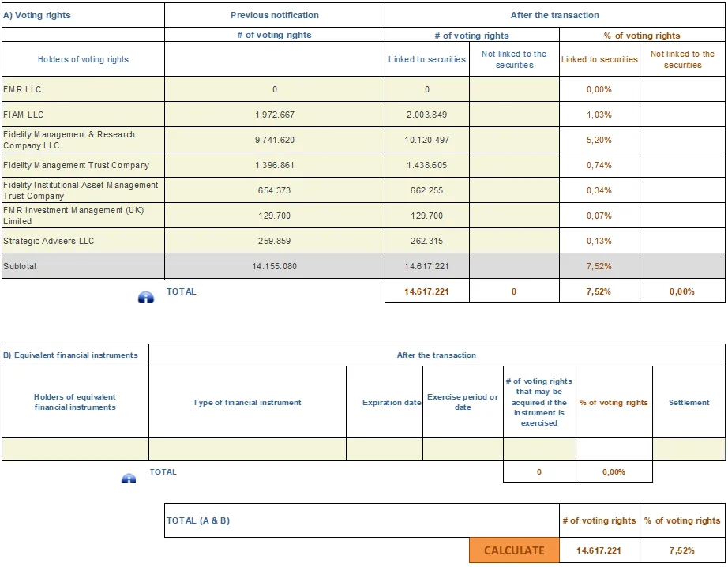Select FMR Investment Management linked voting rights 129.700
The width and height of the screenshot is (728, 567).
(427, 216)
